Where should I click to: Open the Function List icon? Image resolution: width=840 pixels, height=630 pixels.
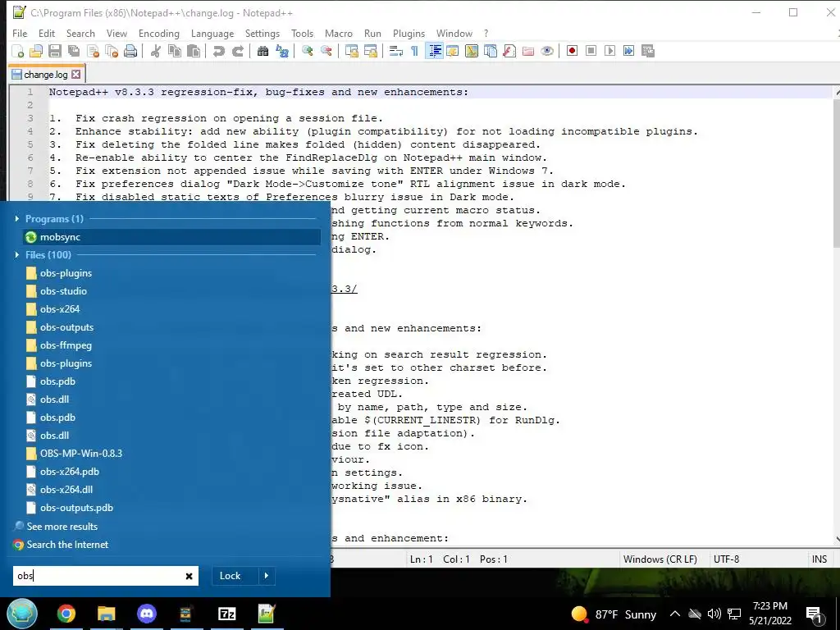point(509,52)
